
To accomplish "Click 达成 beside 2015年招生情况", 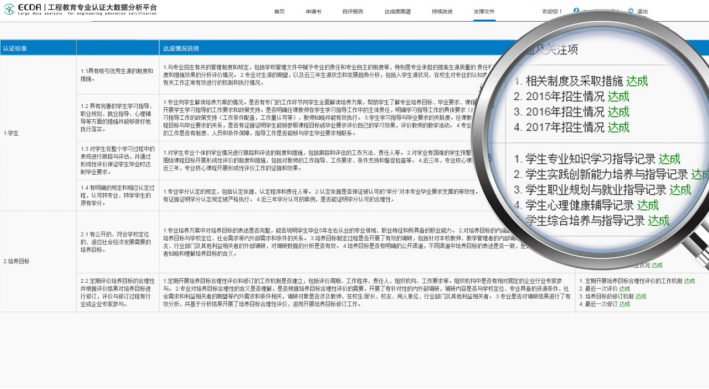I will (x=618, y=96).
